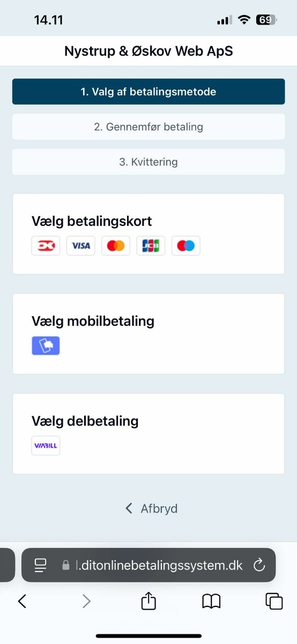Tap the Vælg betalingskort heading
The width and height of the screenshot is (297, 644).
[x=92, y=221]
